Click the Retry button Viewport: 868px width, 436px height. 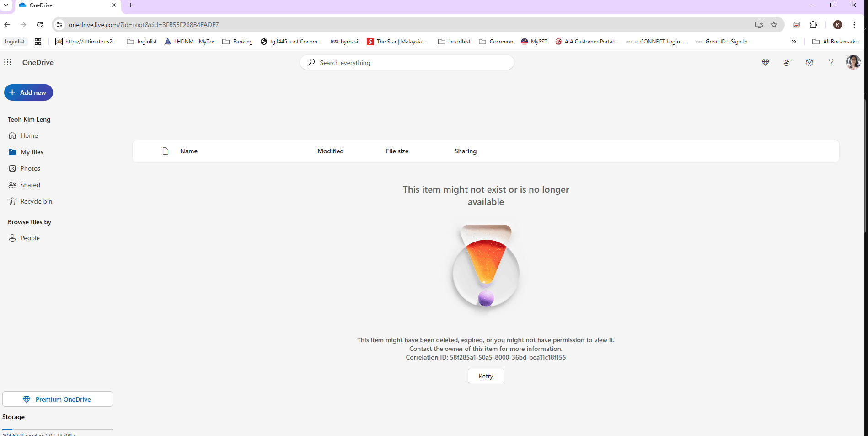(x=486, y=376)
